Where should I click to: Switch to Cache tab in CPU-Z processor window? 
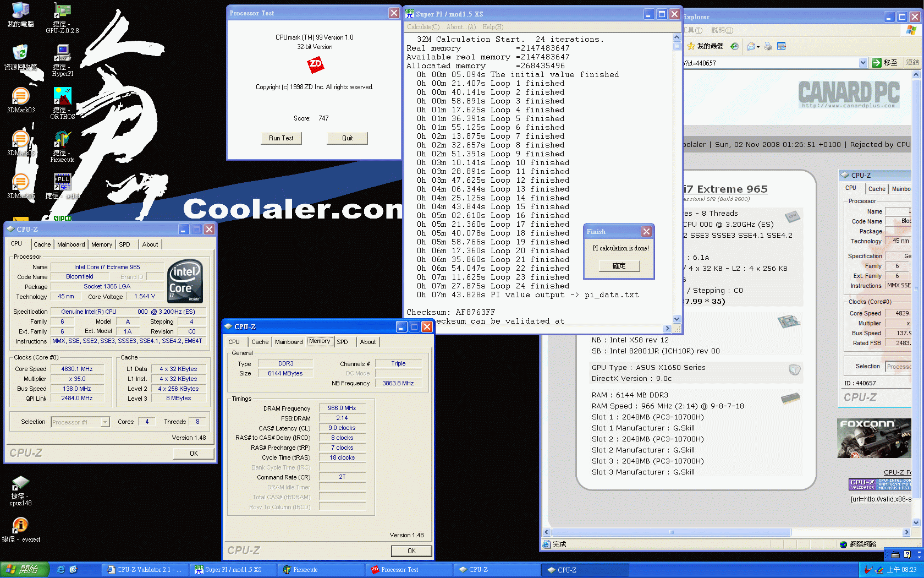pyautogui.click(x=42, y=244)
